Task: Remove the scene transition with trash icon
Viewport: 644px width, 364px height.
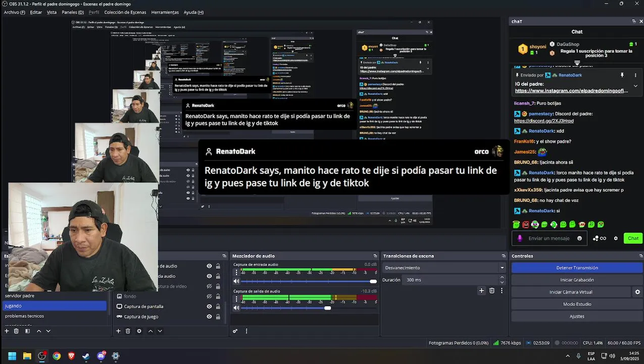Action: (492, 291)
